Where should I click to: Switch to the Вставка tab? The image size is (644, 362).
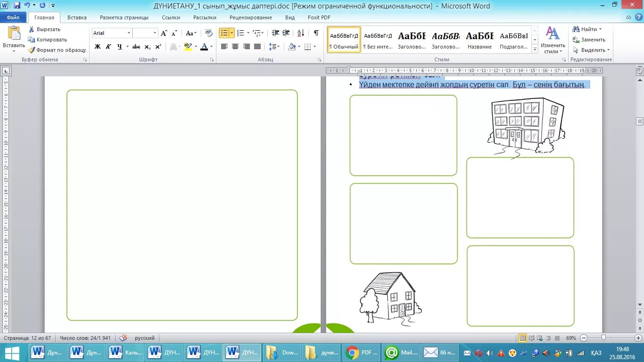click(x=77, y=17)
